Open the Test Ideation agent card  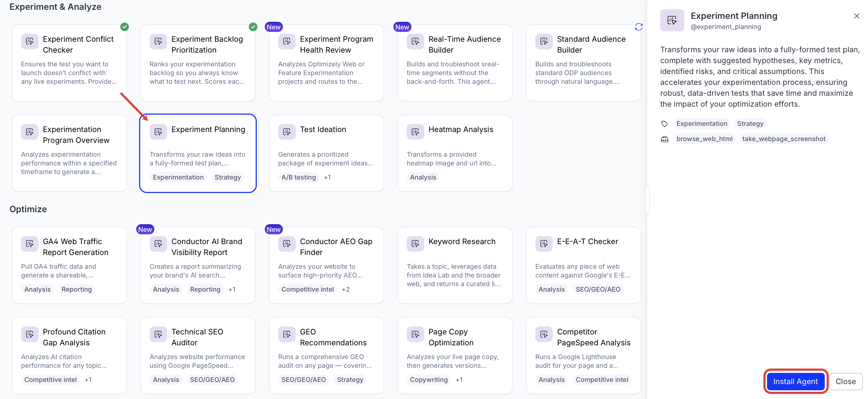(326, 153)
